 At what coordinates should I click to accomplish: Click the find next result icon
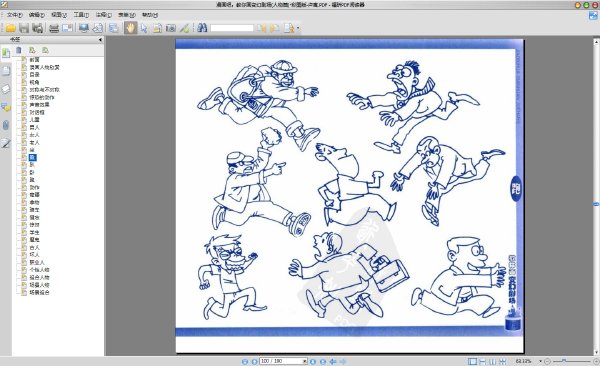[x=275, y=28]
